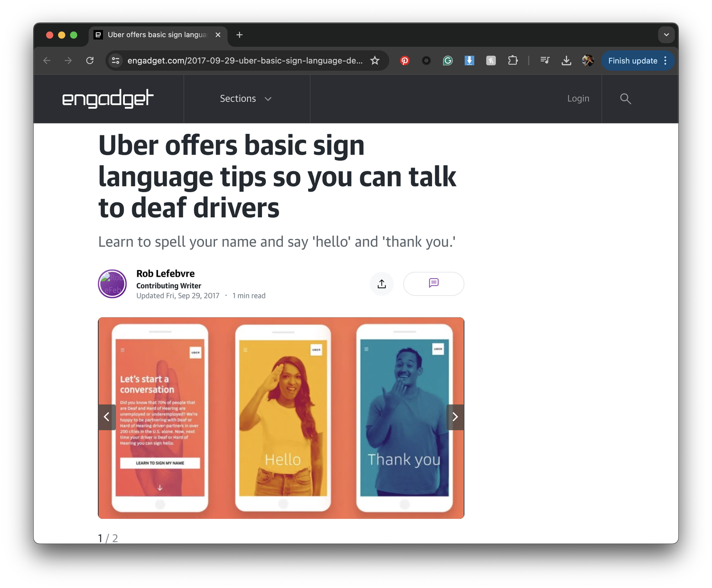
Task: Click the article headline about deaf drivers
Action: coord(277,176)
